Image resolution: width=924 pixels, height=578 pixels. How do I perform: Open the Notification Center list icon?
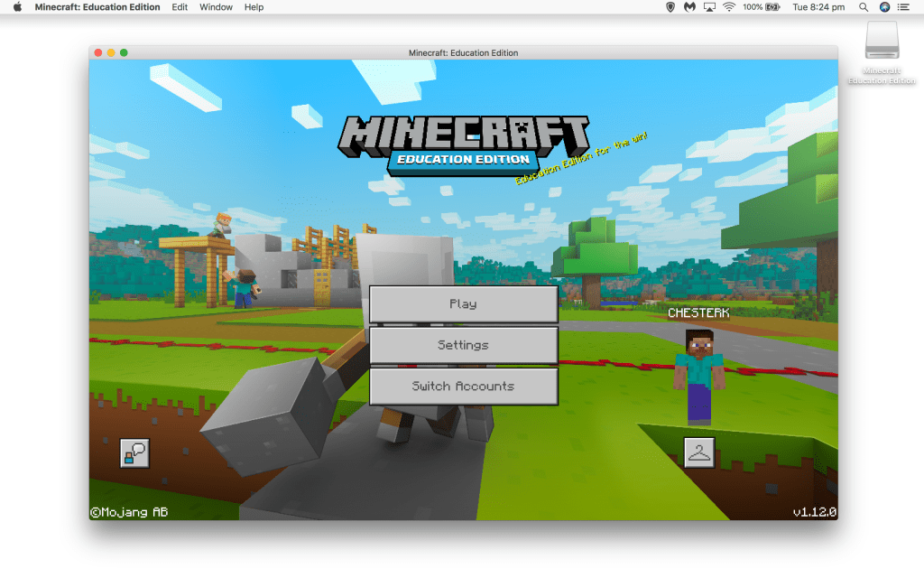tap(904, 7)
